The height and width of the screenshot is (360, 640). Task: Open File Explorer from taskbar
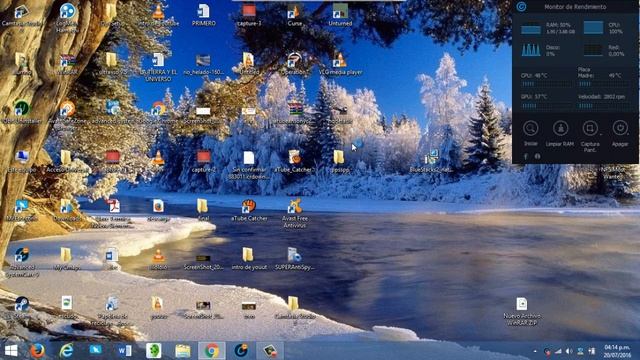(x=182, y=351)
